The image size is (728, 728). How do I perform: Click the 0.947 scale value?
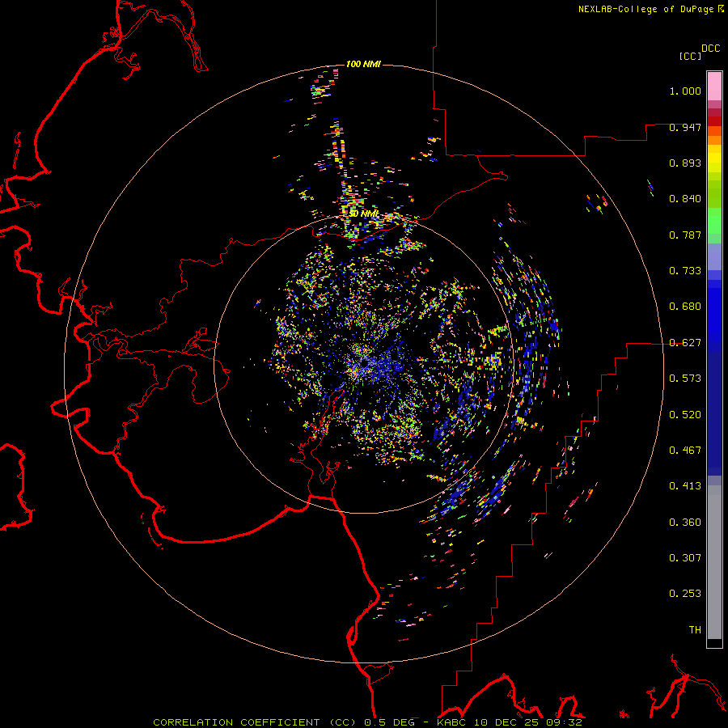[685, 127]
